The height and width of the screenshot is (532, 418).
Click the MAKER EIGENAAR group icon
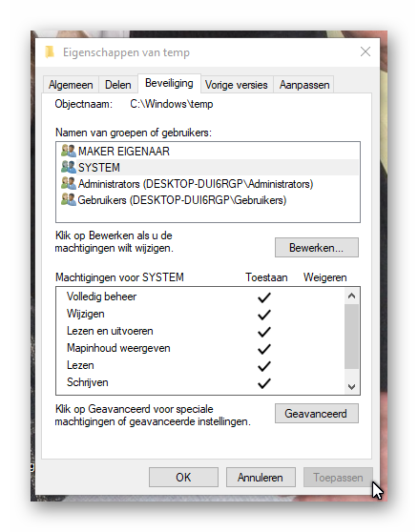69,151
